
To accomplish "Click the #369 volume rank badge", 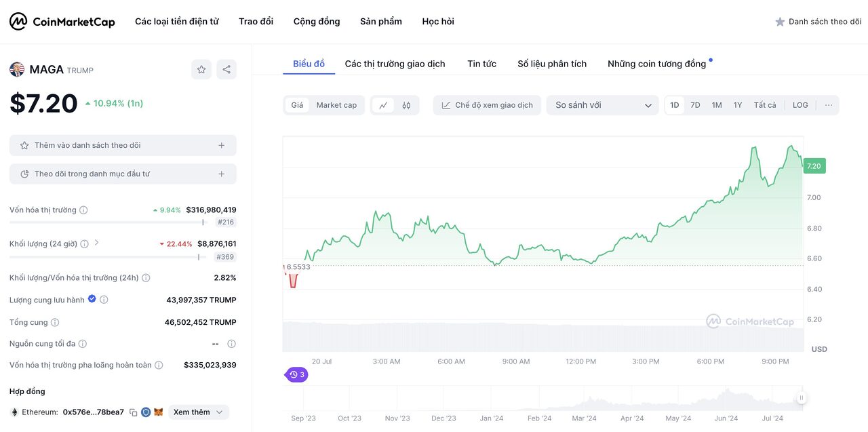I will (225, 257).
